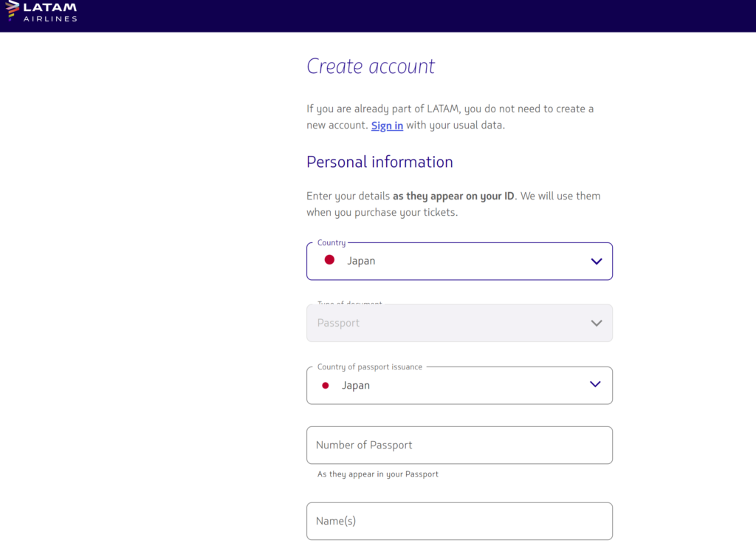Open the Type of document chevron
Screen dimensions: 756x546
pyautogui.click(x=597, y=323)
